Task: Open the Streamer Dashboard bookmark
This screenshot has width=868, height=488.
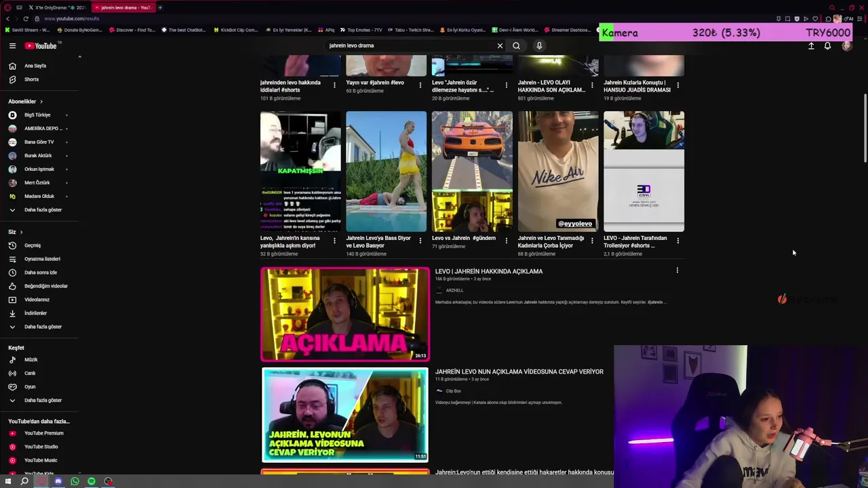Action: [567, 30]
